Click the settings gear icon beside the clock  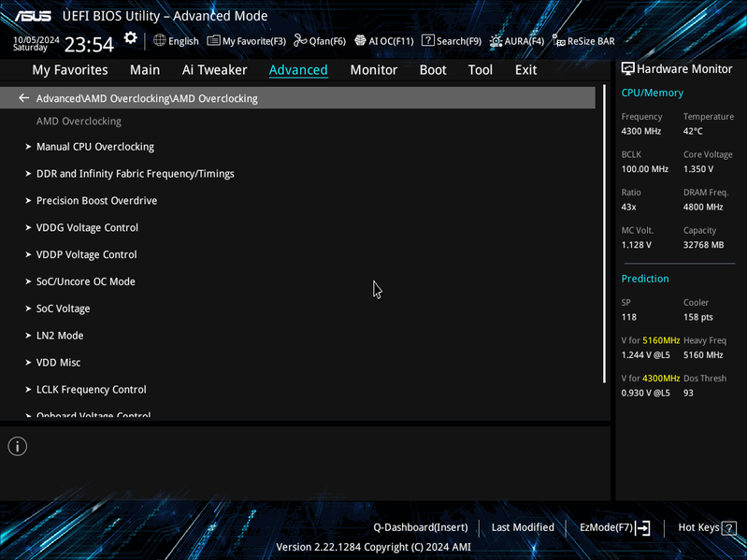[130, 38]
